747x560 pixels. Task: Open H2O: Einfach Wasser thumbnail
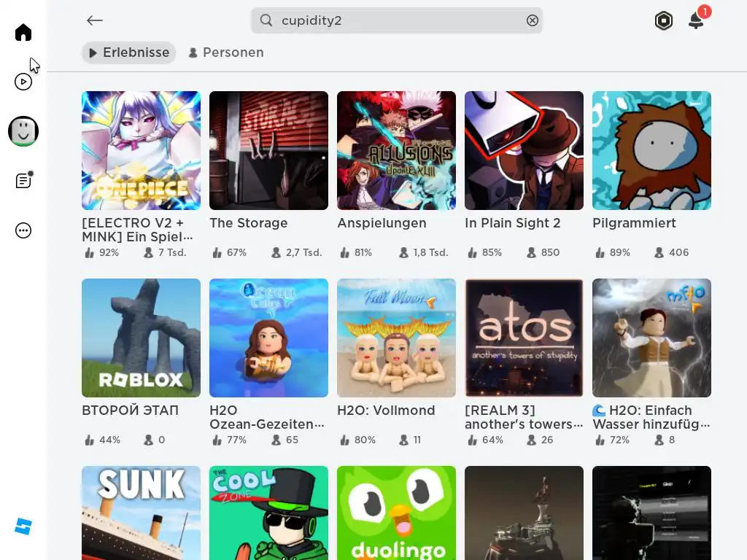coord(651,338)
